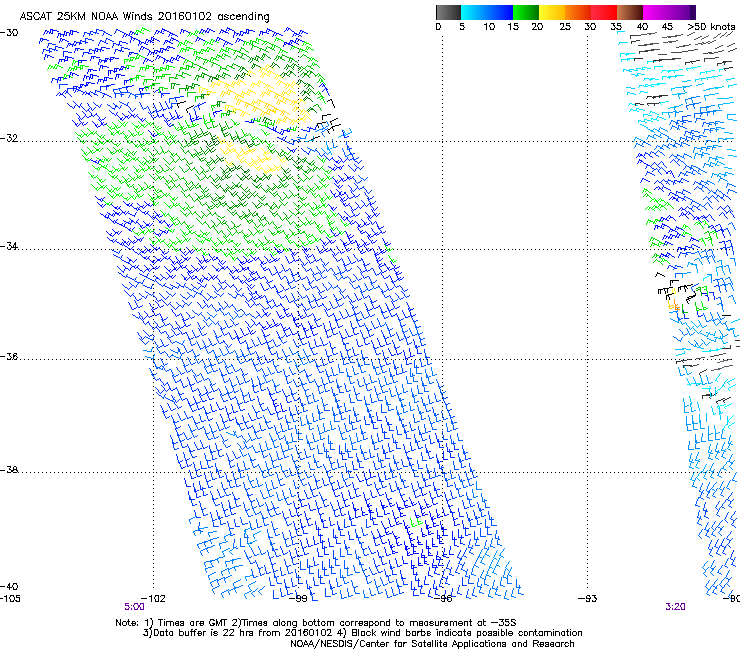Select the gray 0-5 knots color band
The height and width of the screenshot is (650, 740).
click(x=448, y=12)
